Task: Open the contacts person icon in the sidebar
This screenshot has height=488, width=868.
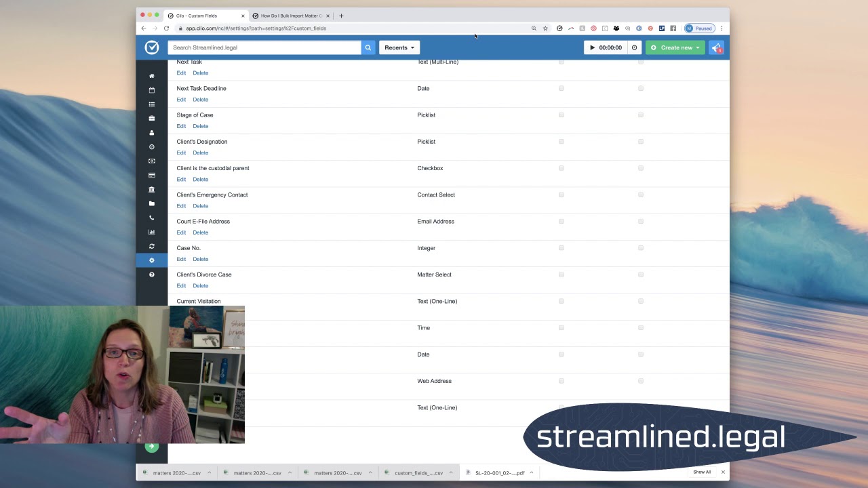Action: [x=152, y=133]
